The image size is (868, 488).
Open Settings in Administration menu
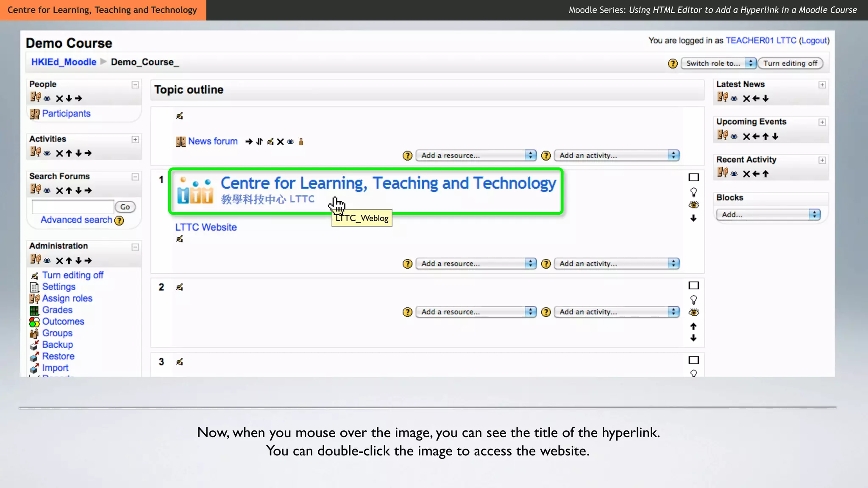[58, 287]
